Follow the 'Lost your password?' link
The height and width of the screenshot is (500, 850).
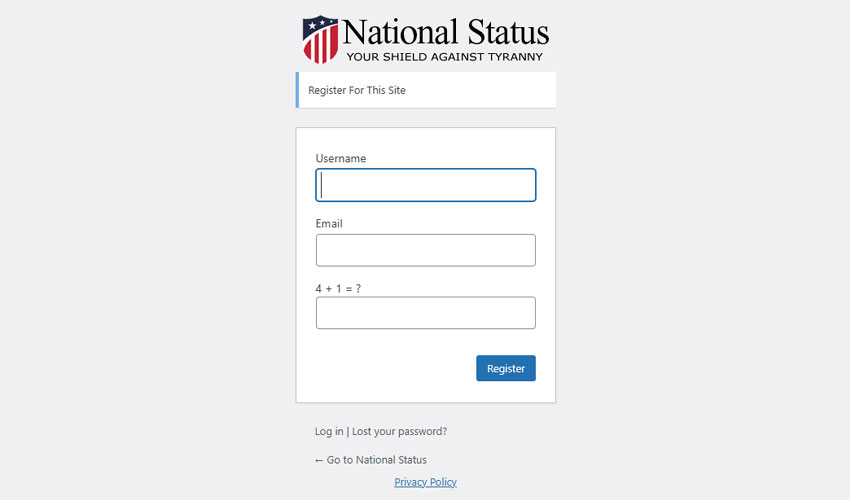click(x=400, y=432)
